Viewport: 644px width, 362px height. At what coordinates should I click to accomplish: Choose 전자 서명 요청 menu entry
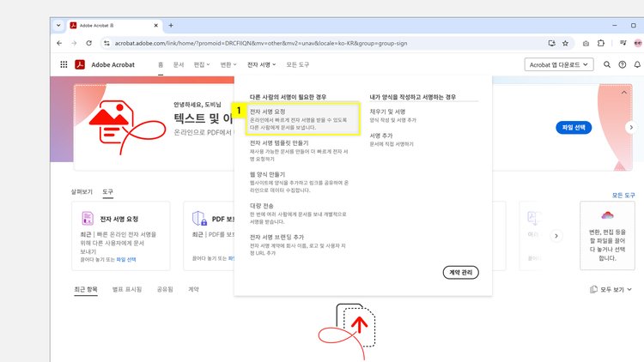tap(303, 119)
